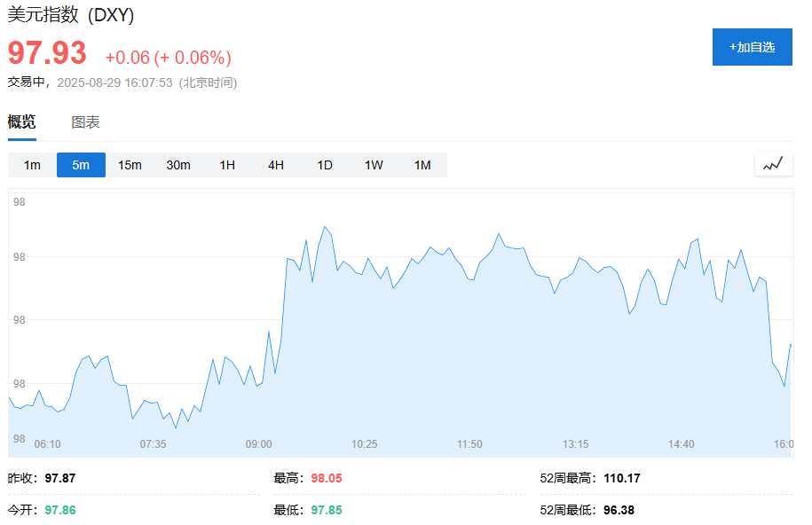Switch to the 图表 tab
This screenshot has height=525, width=812.
point(85,122)
